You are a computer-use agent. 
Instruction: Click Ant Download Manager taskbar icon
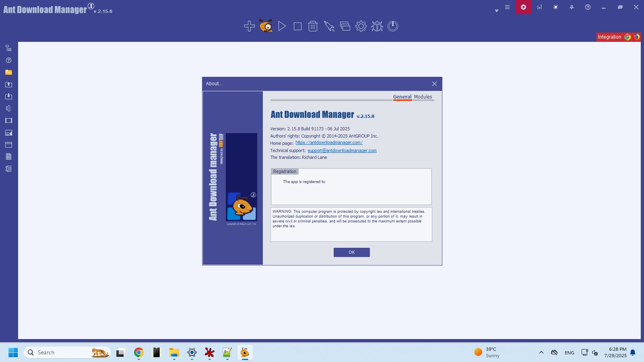[245, 353]
